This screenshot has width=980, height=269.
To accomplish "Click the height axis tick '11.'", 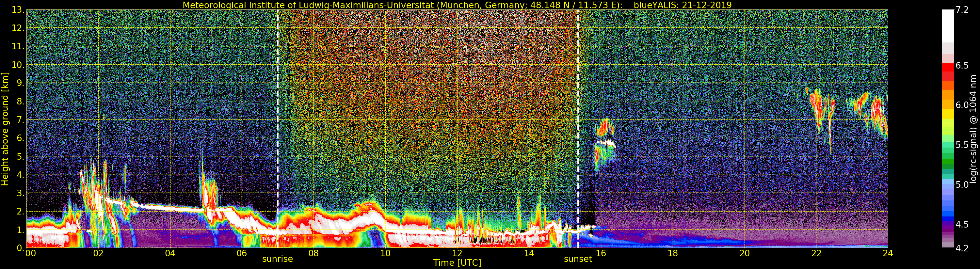I will (18, 46).
